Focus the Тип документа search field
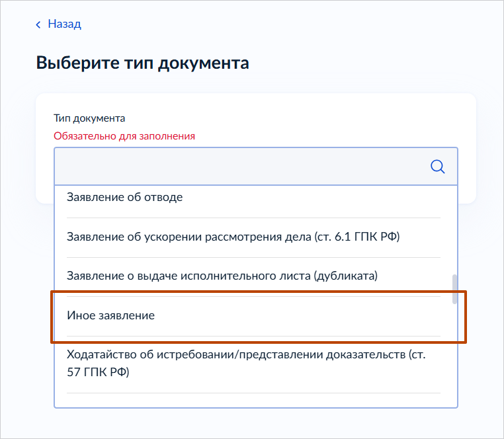Viewport: 504px width, 439px height. 238,166
